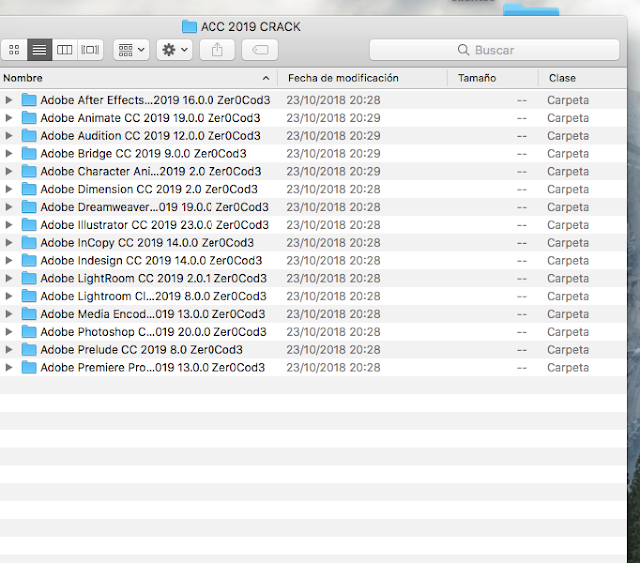Click folder icon of Adobe LightRoom 2.0.1 row
The width and height of the screenshot is (640, 563).
click(29, 278)
